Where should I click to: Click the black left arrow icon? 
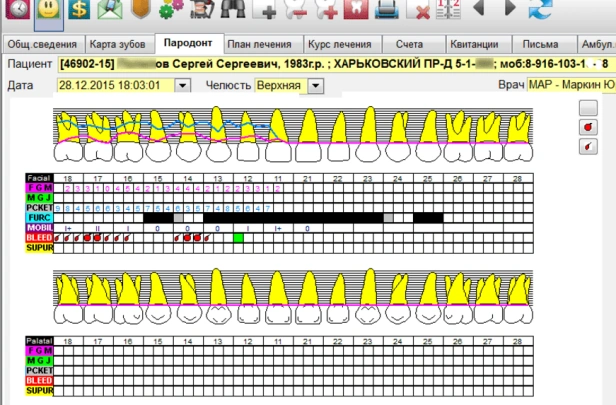pyautogui.click(x=479, y=10)
